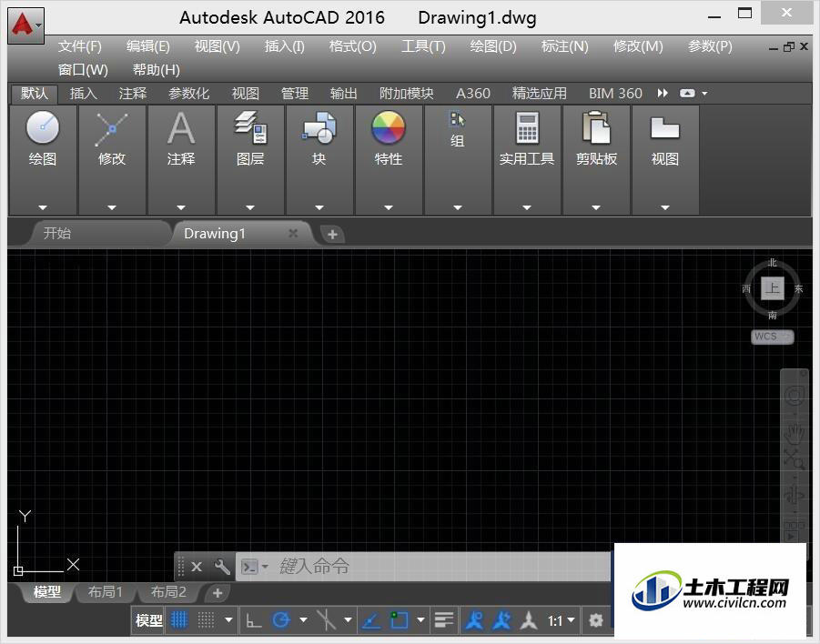Close the command line with X icon

[197, 567]
